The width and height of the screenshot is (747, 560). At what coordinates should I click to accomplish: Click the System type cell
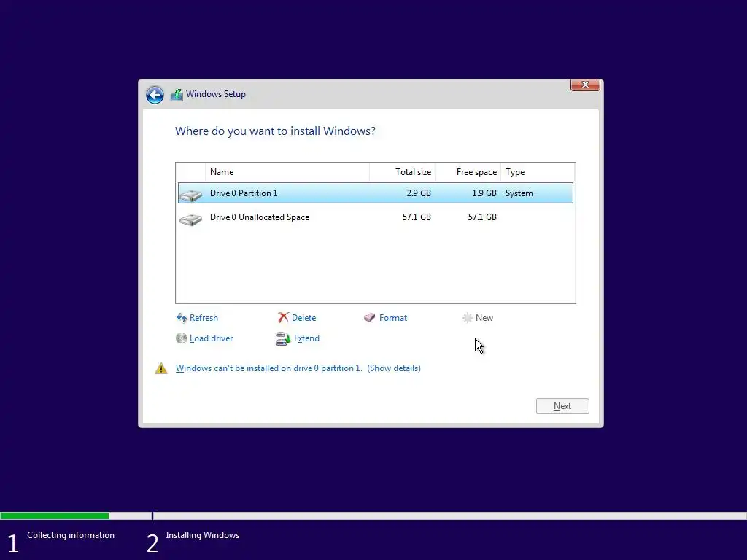(519, 193)
